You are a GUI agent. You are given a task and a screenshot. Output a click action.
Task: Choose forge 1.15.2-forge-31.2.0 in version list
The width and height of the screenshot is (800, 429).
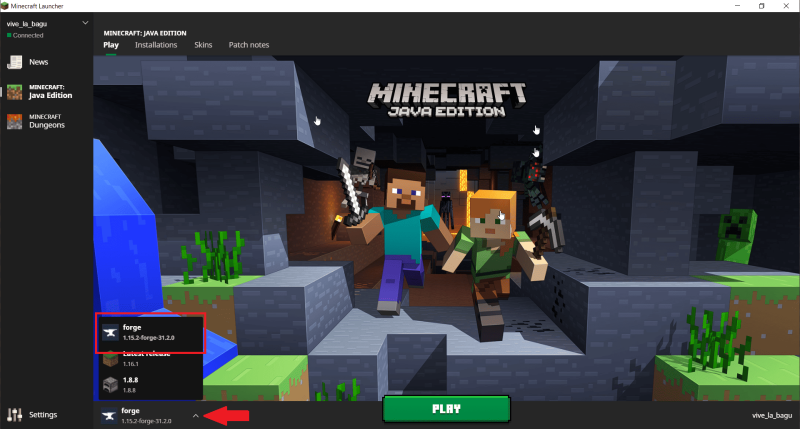pos(151,333)
